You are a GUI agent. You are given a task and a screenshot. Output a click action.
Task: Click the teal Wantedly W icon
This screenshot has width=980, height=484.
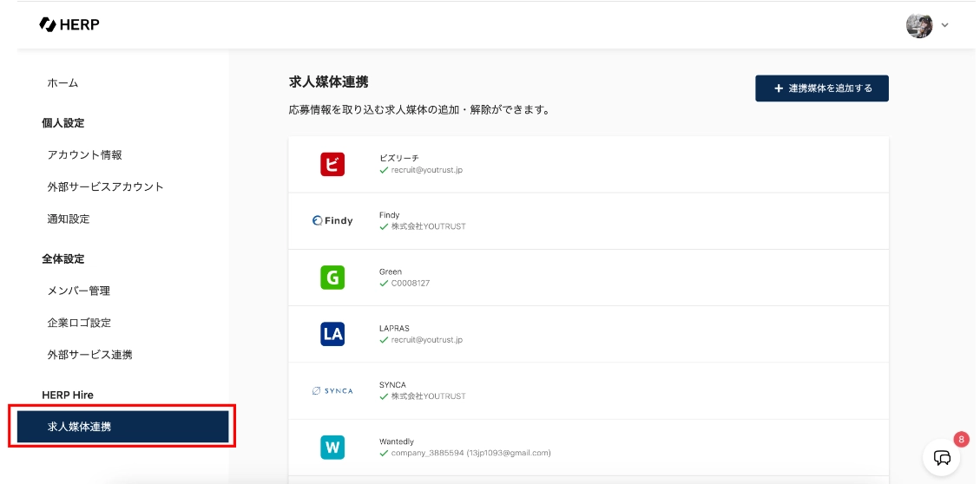[x=332, y=448]
